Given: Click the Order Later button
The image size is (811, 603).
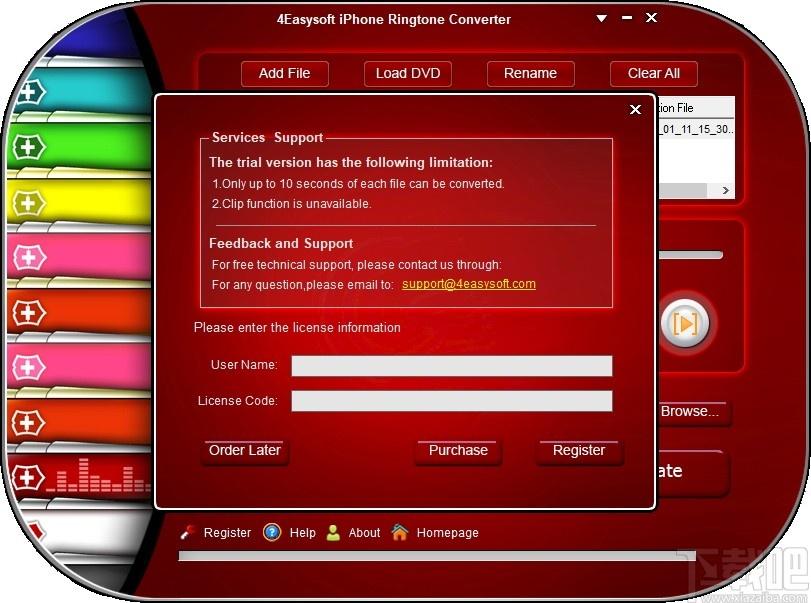Looking at the screenshot, I should coord(245,451).
